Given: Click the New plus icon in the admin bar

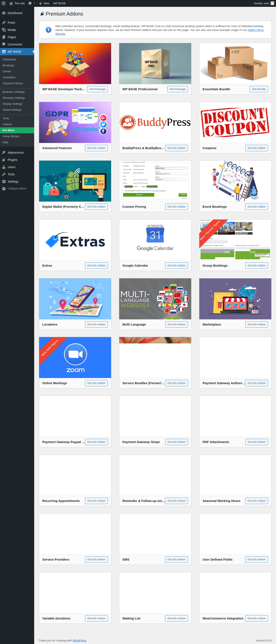Looking at the screenshot, I should [40, 3].
